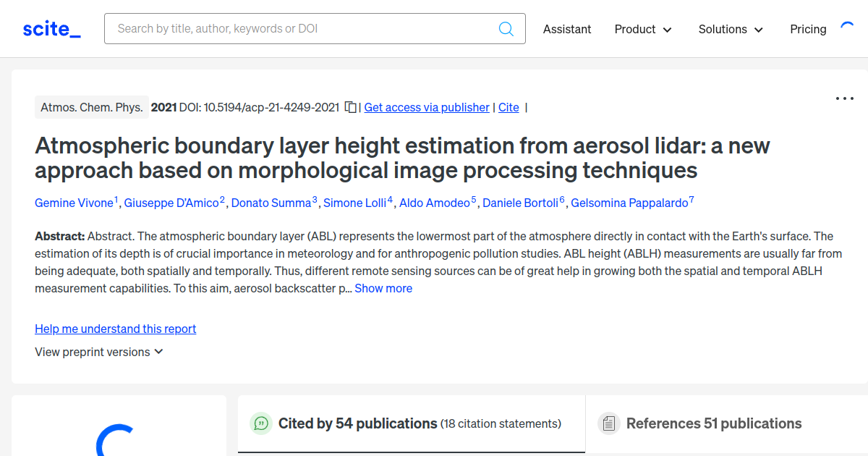Viewport: 868px width, 456px height.
Task: Click the references document icon
Action: click(x=608, y=423)
